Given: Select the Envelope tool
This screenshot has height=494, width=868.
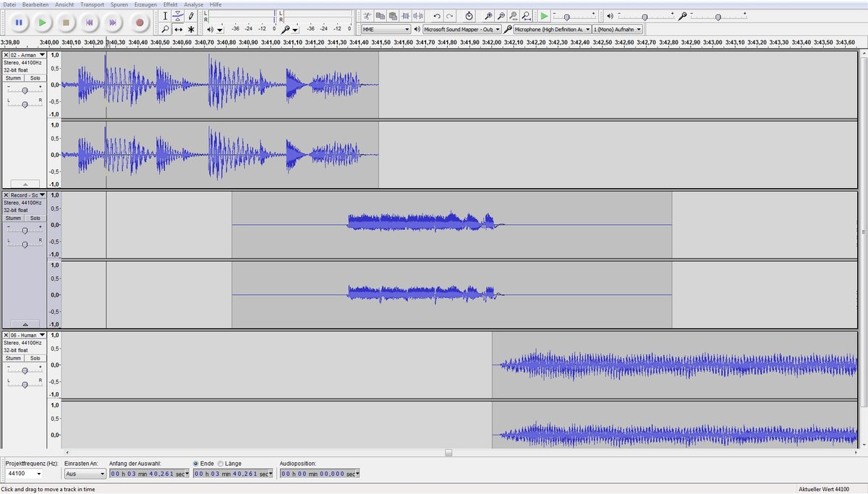Looking at the screenshot, I should coord(179,17).
